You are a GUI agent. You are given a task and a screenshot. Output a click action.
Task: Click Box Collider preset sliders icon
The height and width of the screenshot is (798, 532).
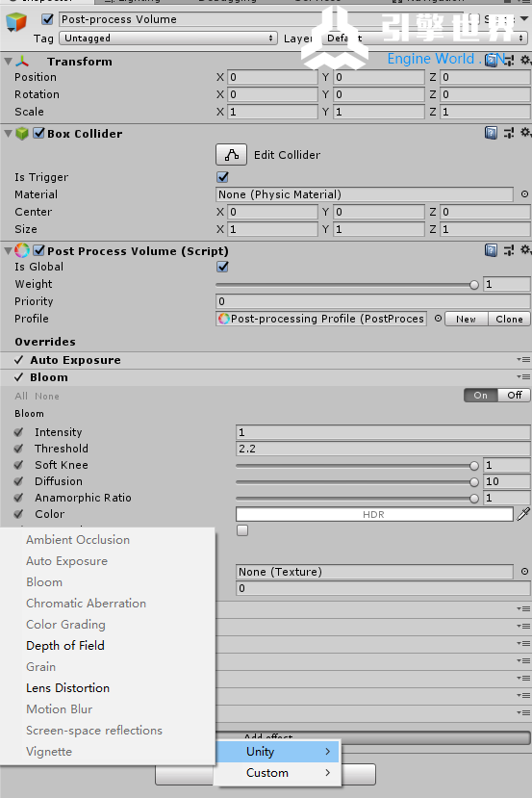[509, 134]
